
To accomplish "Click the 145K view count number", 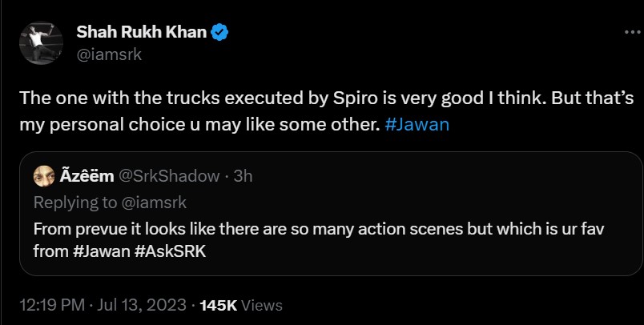I will 218,305.
